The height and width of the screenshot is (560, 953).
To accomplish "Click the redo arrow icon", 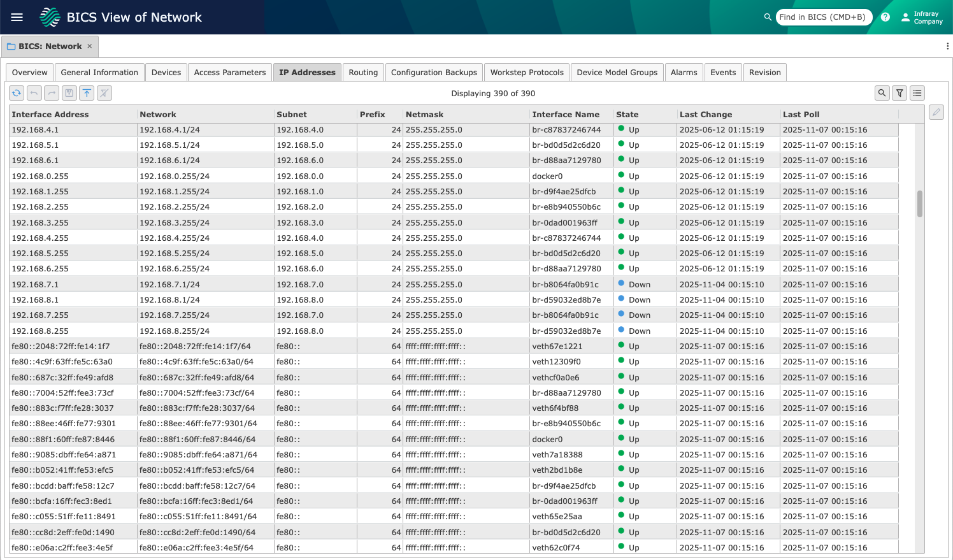I will [52, 93].
